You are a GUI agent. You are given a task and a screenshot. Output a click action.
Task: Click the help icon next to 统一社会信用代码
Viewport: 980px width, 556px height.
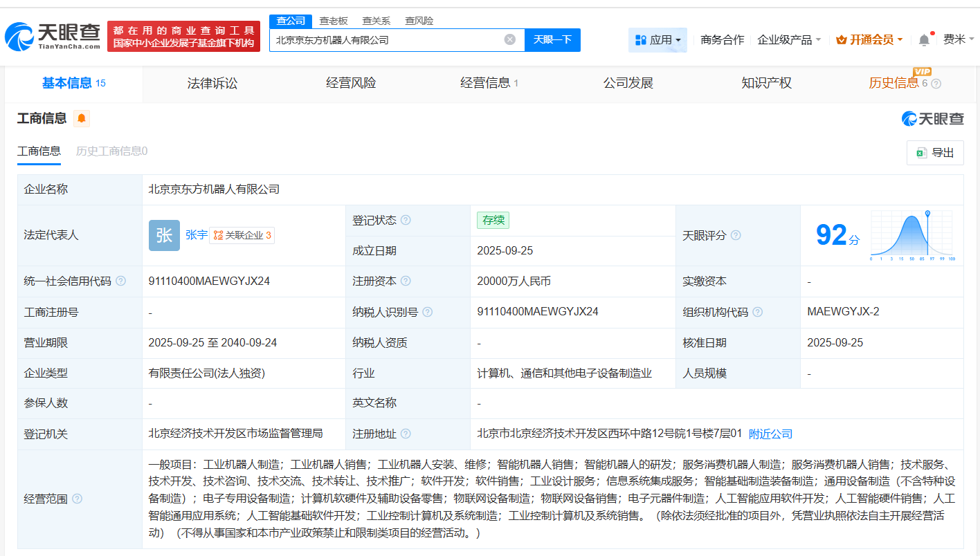click(x=122, y=281)
